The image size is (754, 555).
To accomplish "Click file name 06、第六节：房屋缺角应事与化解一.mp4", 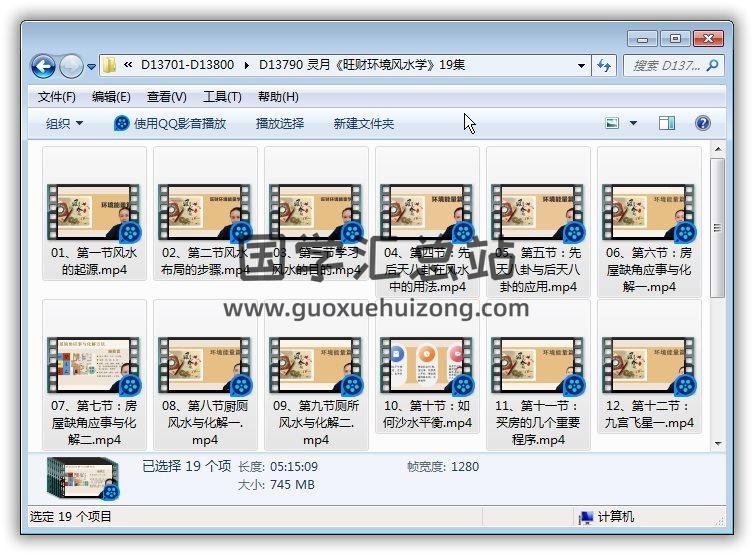I will pyautogui.click(x=649, y=270).
